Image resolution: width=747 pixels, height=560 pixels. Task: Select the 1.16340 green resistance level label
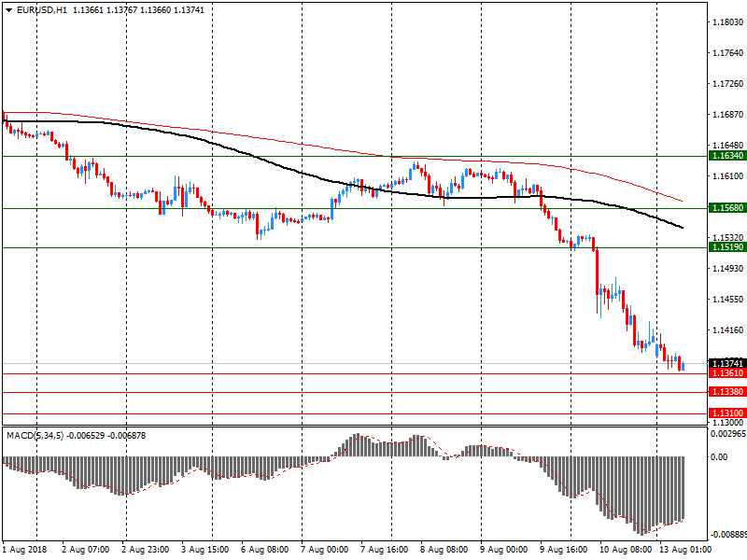(727, 156)
